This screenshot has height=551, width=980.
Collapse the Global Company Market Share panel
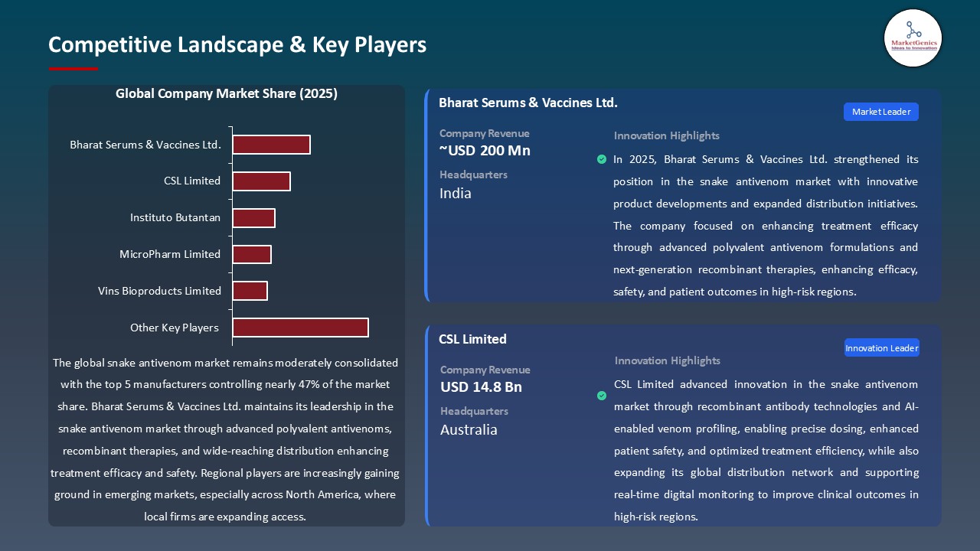tap(227, 306)
